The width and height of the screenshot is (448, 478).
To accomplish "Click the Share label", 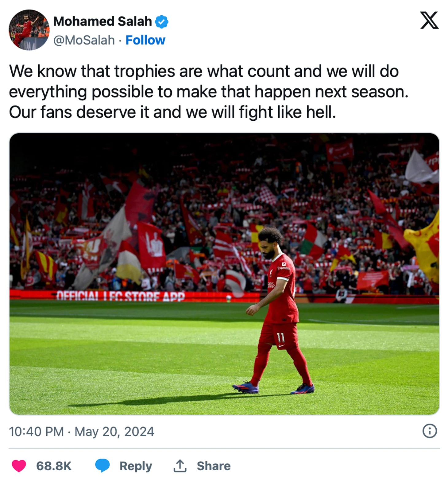I will (x=214, y=466).
